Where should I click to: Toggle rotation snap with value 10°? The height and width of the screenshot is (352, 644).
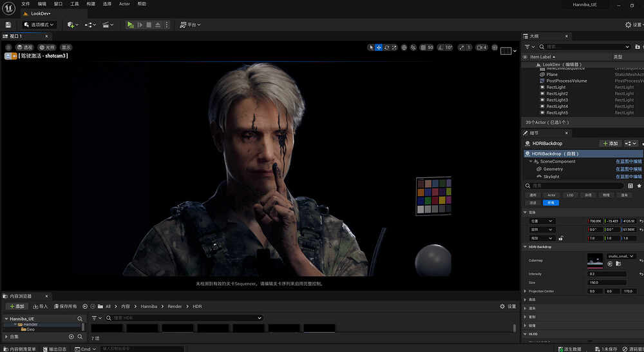pyautogui.click(x=445, y=47)
